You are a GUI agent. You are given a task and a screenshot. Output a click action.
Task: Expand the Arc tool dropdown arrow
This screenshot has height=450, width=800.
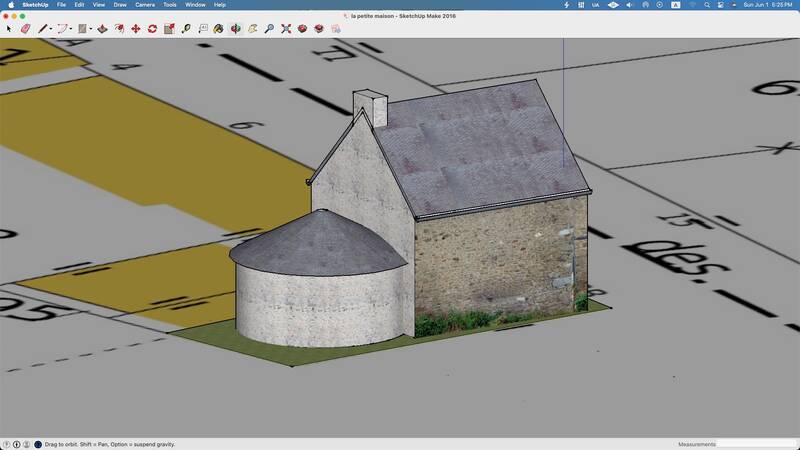(70, 29)
